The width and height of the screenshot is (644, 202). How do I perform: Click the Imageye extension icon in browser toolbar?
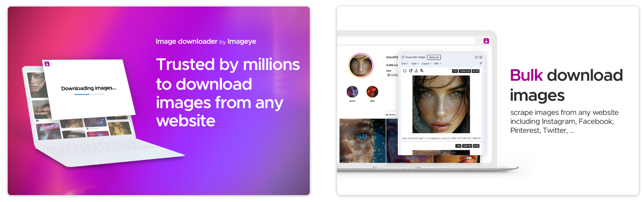tap(486, 41)
